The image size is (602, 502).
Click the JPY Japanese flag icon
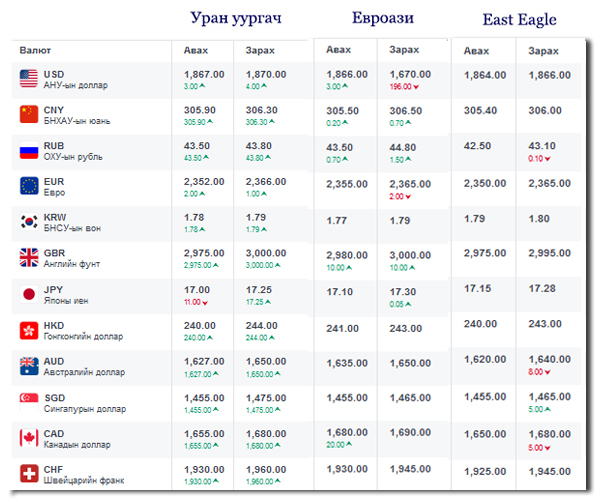pos(29,294)
